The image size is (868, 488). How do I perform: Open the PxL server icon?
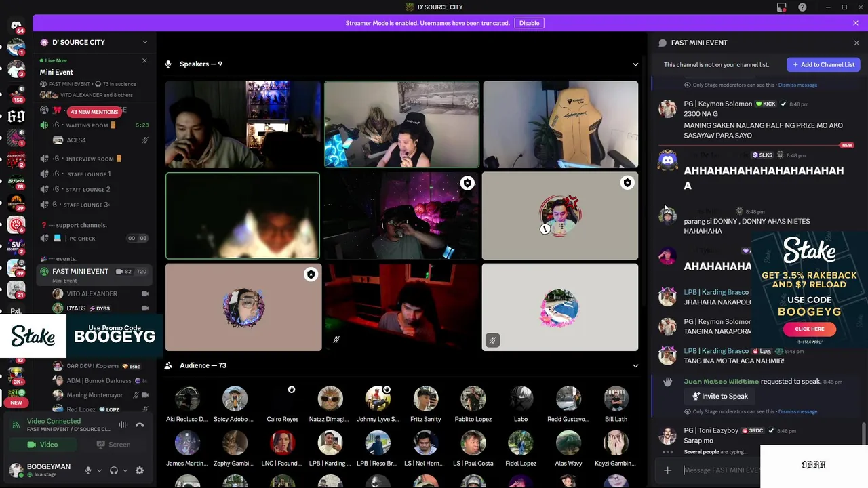[16, 311]
